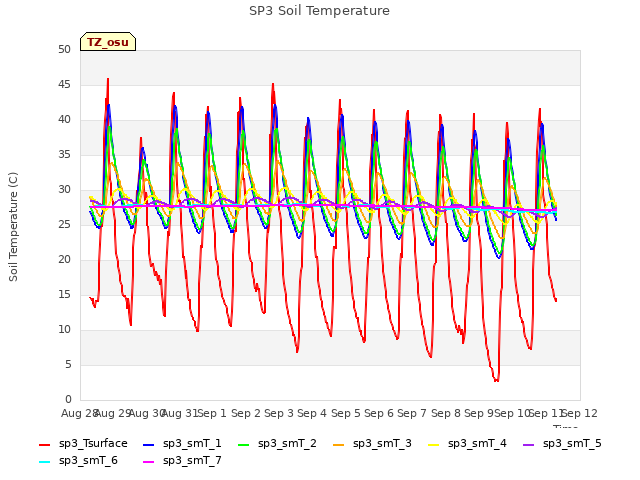Click orange sp3_smT_3 legend color marker
Viewport: 640px width, 480px height.
coord(339,444)
